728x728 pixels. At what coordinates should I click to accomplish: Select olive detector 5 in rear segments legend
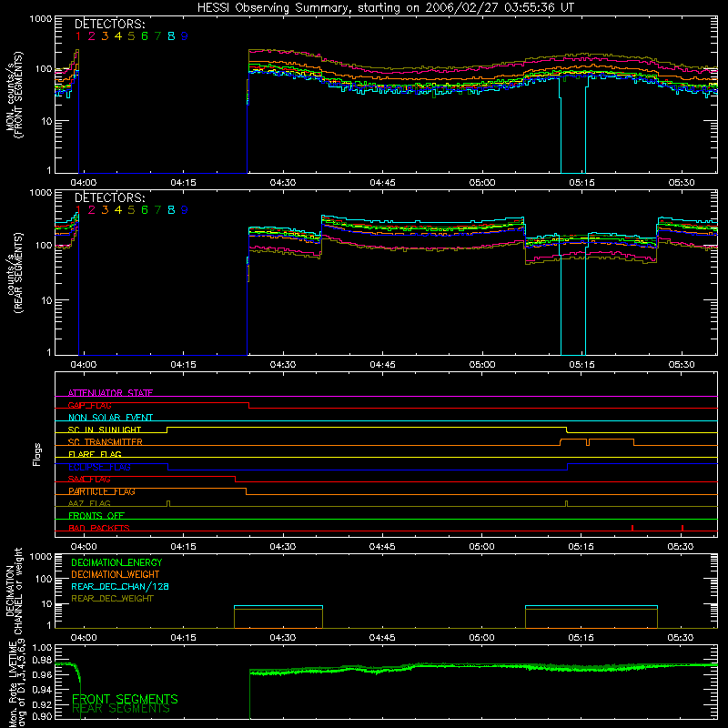pyautogui.click(x=131, y=210)
